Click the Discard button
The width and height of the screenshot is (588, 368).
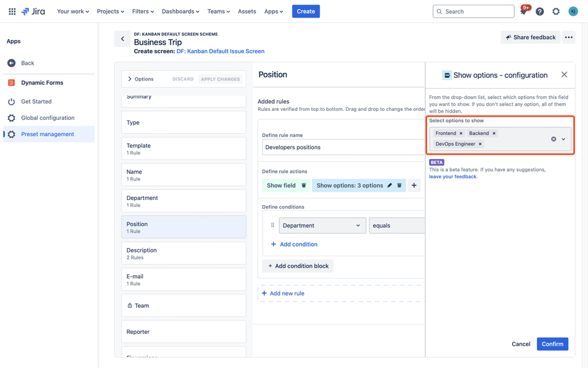(183, 79)
